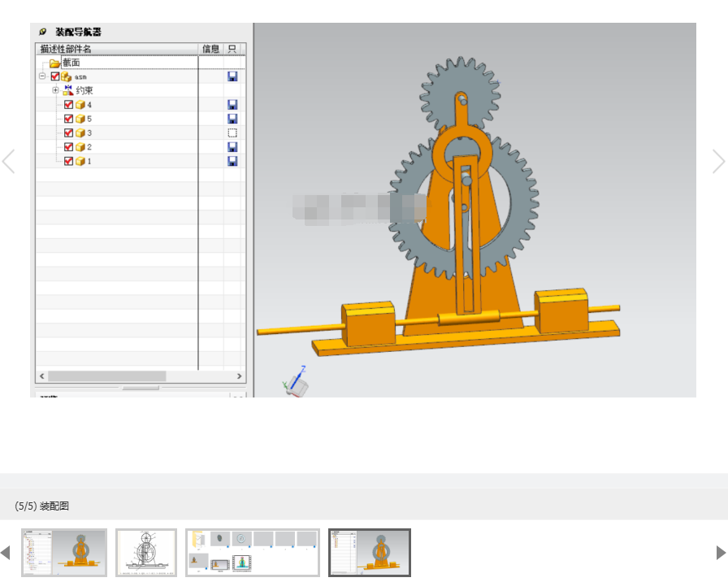Click the 信息 column header
The image size is (728, 582).
pyautogui.click(x=210, y=49)
